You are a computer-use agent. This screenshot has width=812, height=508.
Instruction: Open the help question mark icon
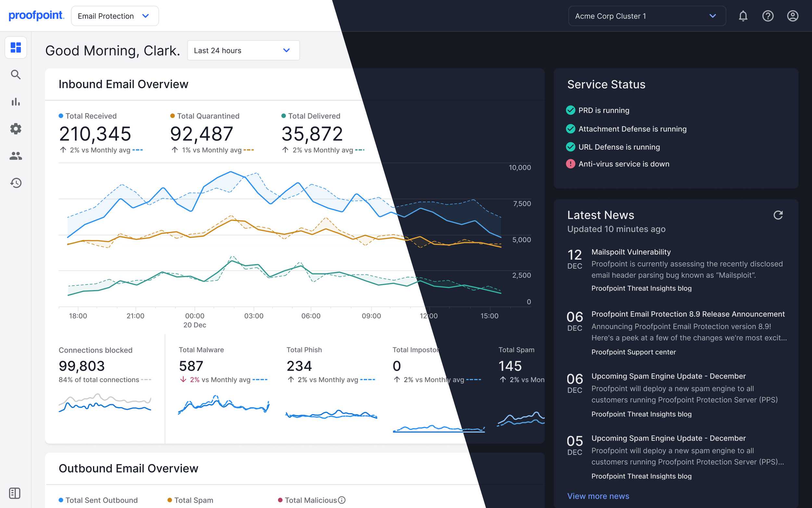768,16
